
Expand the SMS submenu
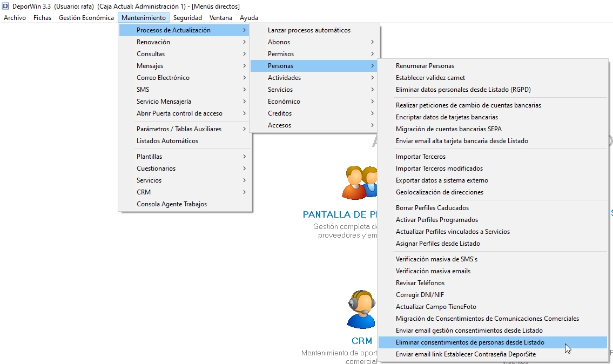185,90
